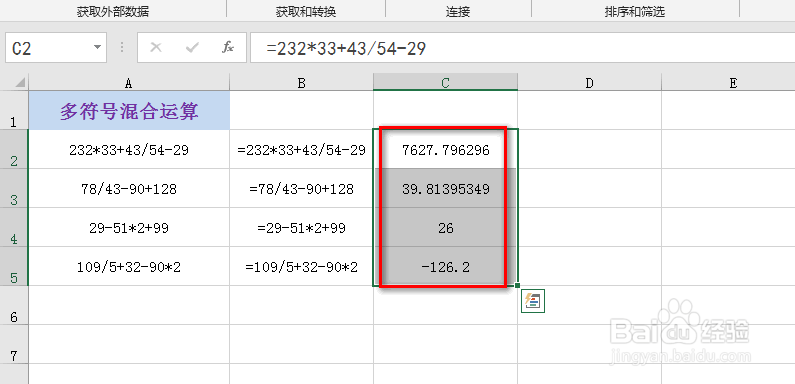The image size is (795, 384).
Task: Select row 2 header
Action: pos(14,149)
